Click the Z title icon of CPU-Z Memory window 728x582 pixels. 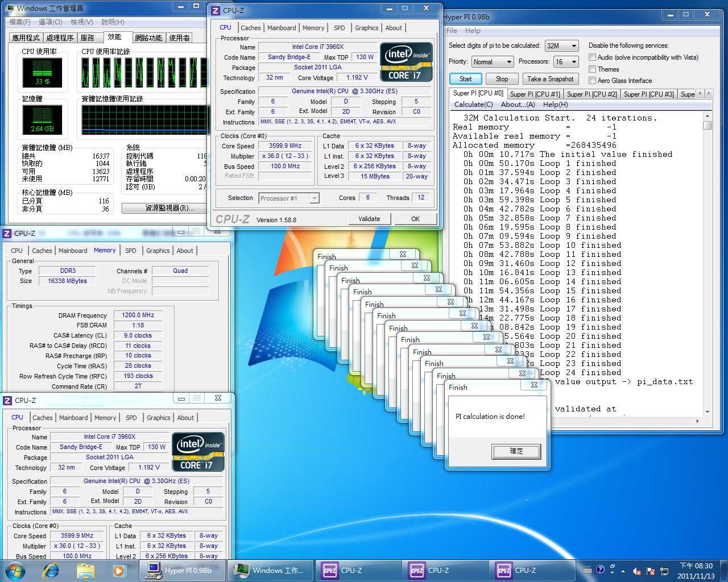pos(7,233)
